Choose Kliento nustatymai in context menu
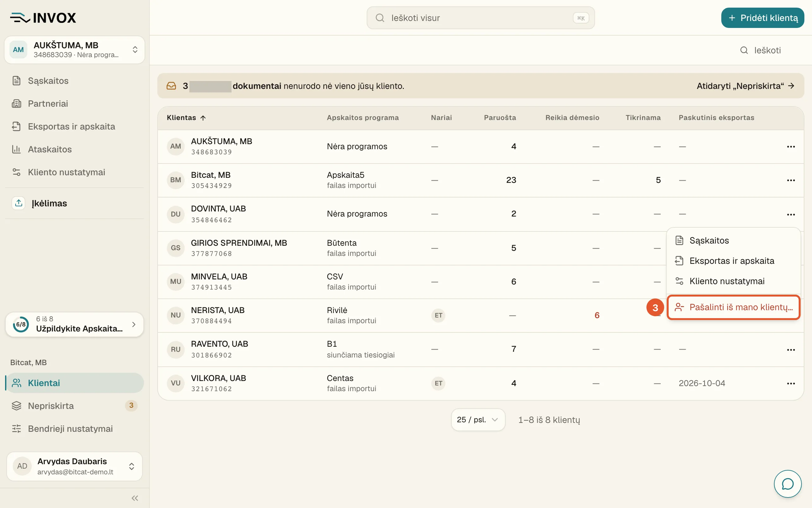Viewport: 812px width, 508px height. click(x=733, y=281)
